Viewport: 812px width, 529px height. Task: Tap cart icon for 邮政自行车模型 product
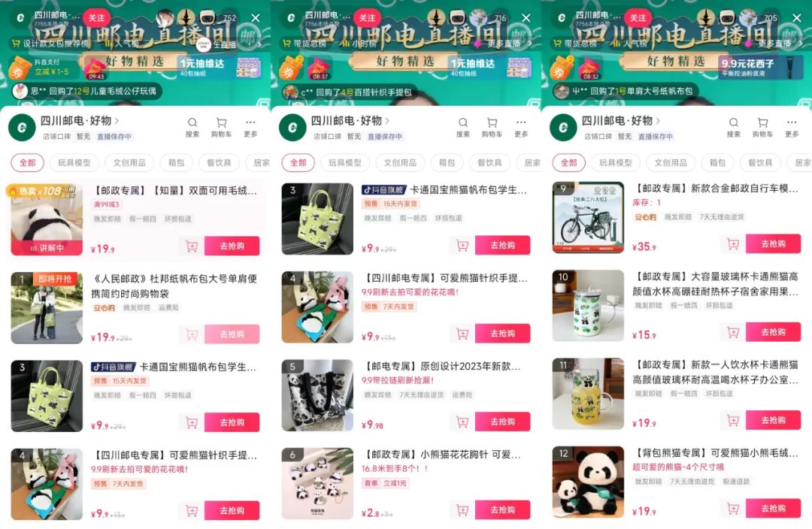tap(733, 243)
